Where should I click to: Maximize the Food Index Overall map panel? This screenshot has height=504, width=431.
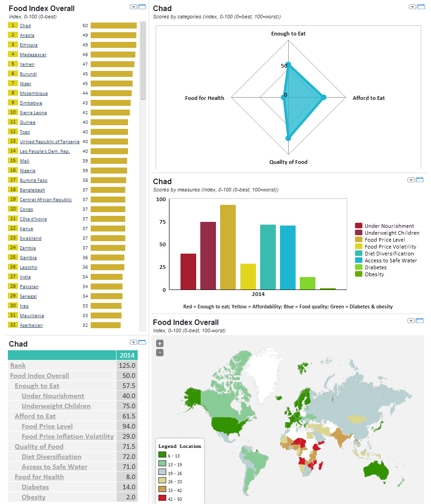[x=419, y=321]
